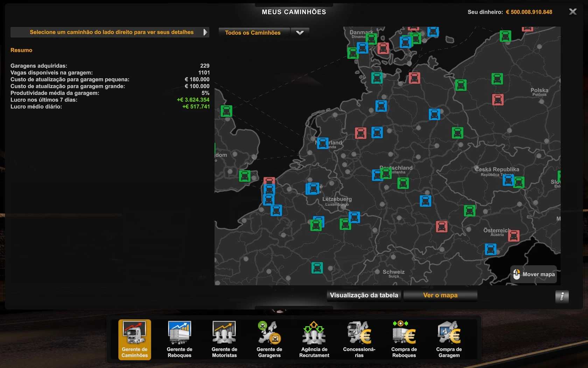The height and width of the screenshot is (368, 588).
Task: Click the selection hint header bar
Action: pyautogui.click(x=110, y=32)
